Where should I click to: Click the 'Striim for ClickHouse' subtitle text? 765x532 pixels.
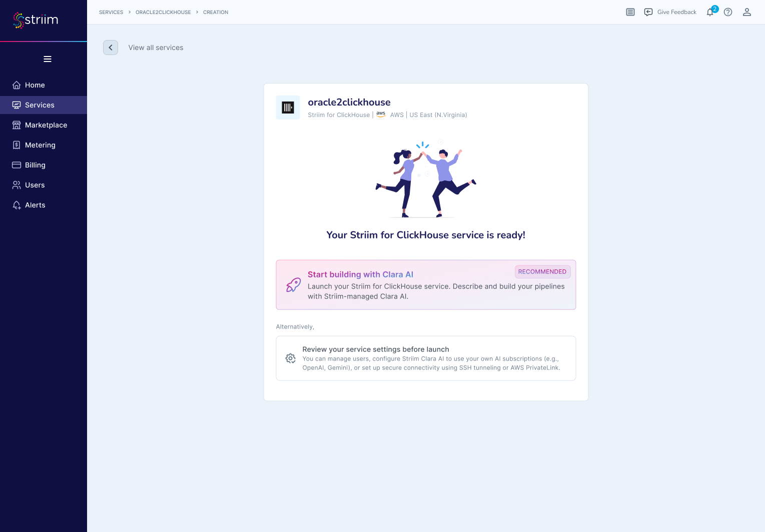(x=339, y=115)
